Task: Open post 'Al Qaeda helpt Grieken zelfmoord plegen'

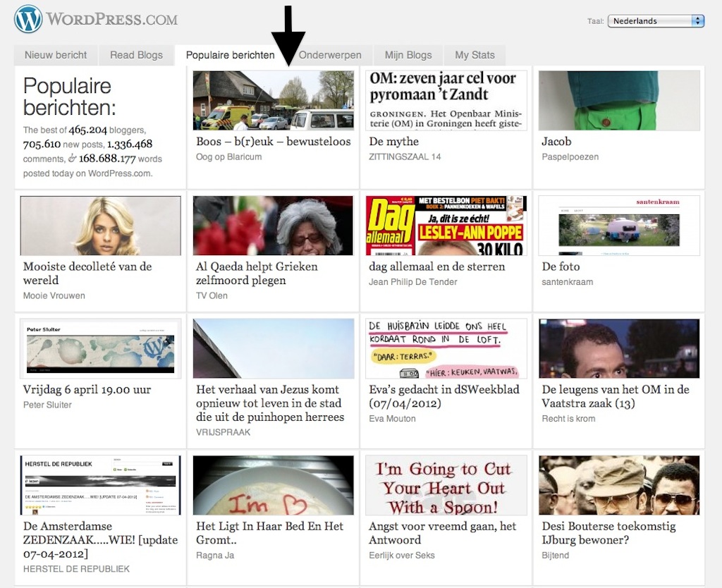Action: point(257,274)
